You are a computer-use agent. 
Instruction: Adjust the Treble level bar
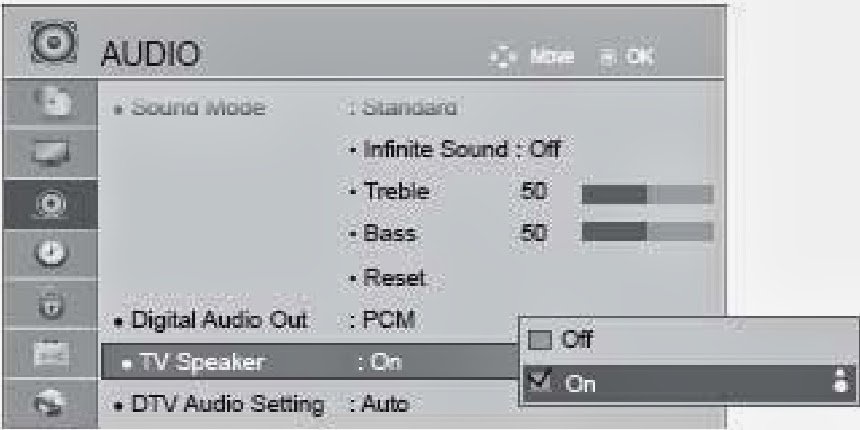647,193
